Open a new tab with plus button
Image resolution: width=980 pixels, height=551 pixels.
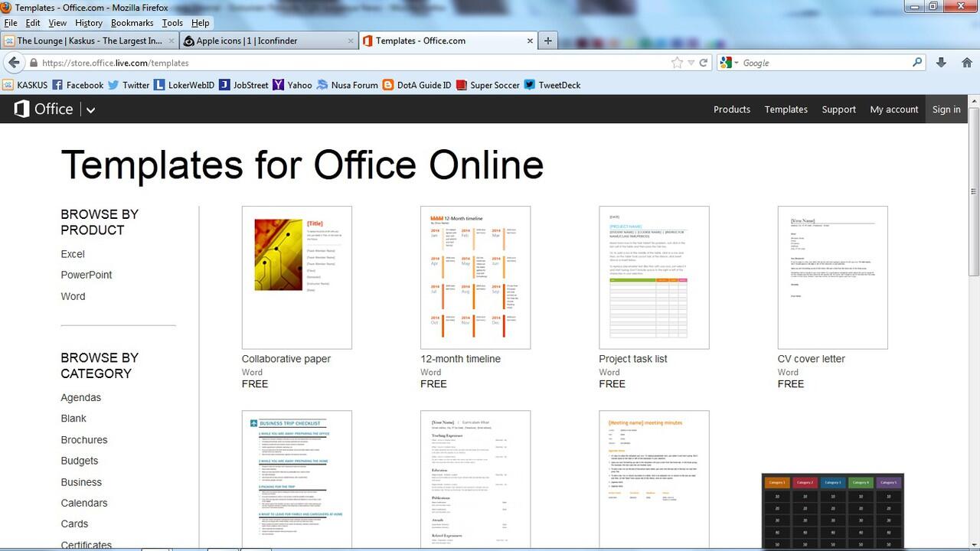[x=547, y=41]
